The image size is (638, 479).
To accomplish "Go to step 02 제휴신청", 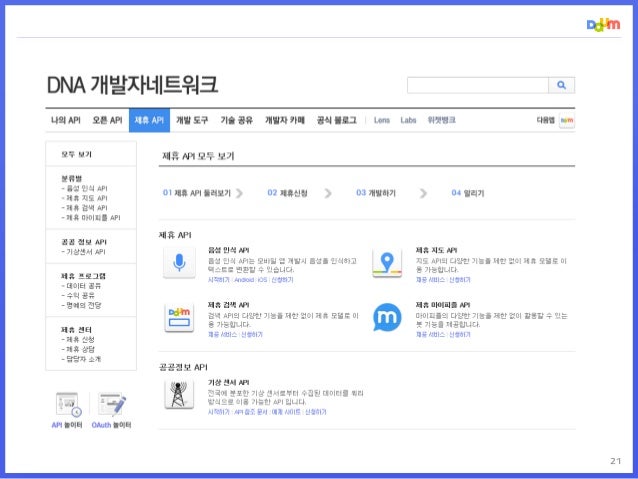I will pos(287,193).
